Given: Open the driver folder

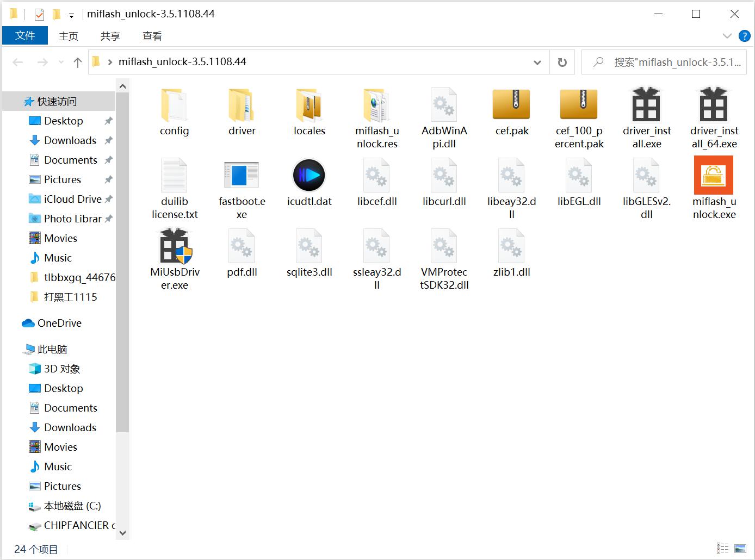Looking at the screenshot, I should click(242, 112).
